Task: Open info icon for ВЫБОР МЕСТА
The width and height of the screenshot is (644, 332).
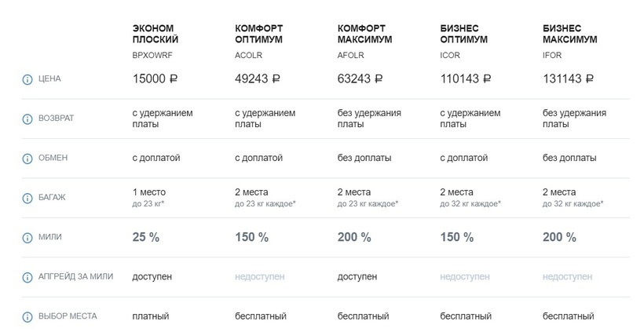Action: [27, 316]
